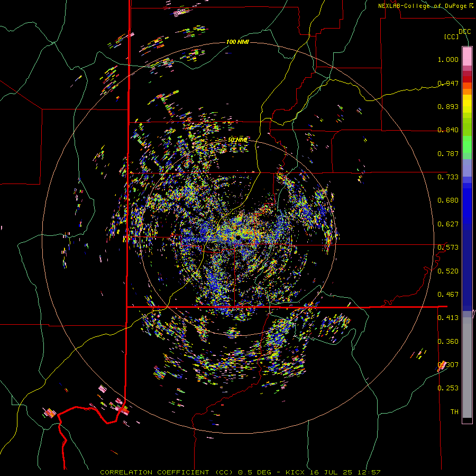Pick the pink segment of the color bar
The height and width of the screenshot is (476, 476).
[x=467, y=56]
